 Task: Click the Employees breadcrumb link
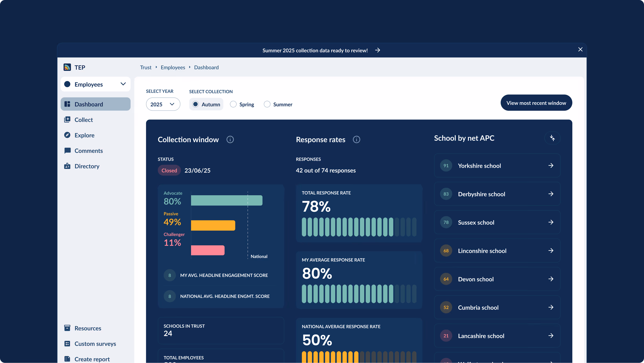[173, 67]
